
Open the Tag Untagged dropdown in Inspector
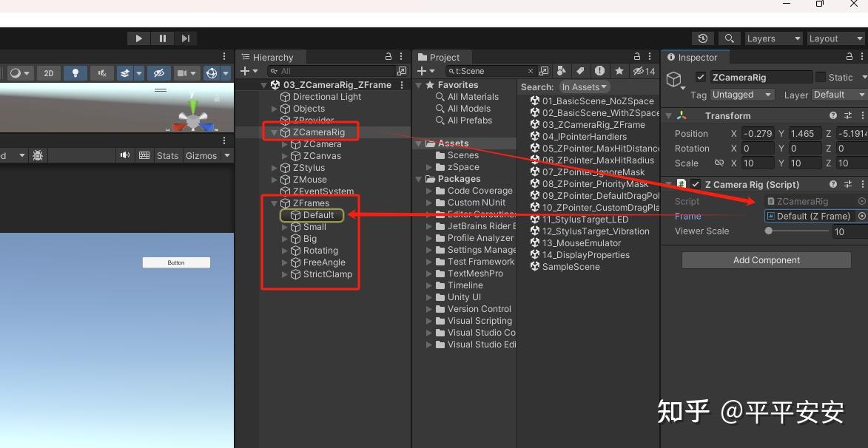[x=741, y=95]
